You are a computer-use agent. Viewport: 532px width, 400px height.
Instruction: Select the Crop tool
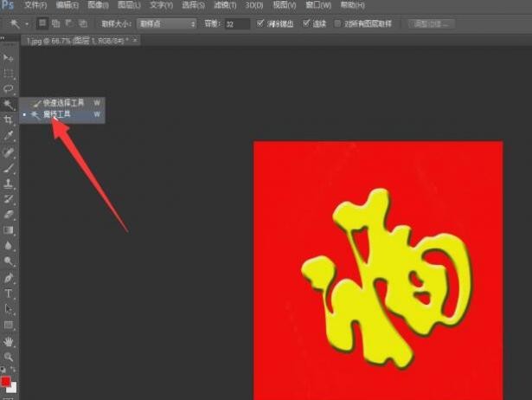(x=9, y=119)
